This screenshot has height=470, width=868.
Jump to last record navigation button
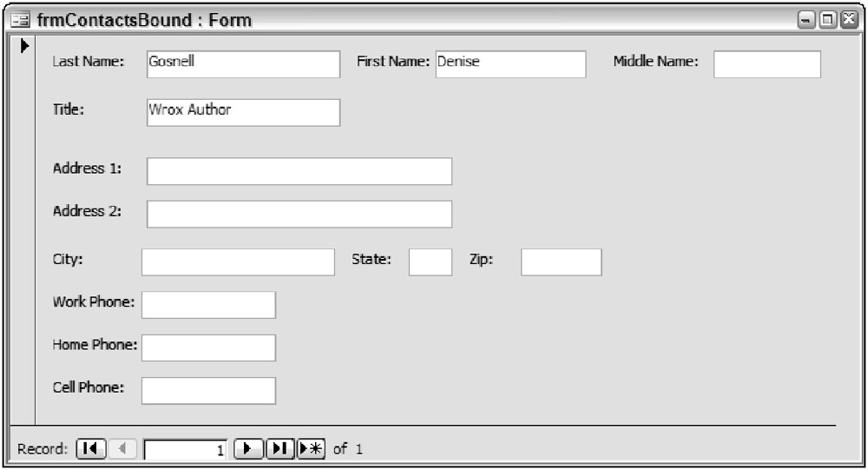[280, 448]
